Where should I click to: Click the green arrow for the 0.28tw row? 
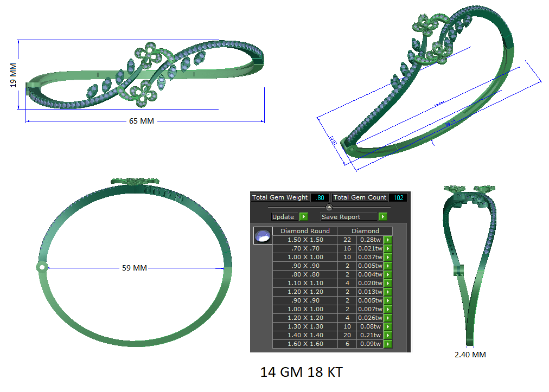click(388, 240)
